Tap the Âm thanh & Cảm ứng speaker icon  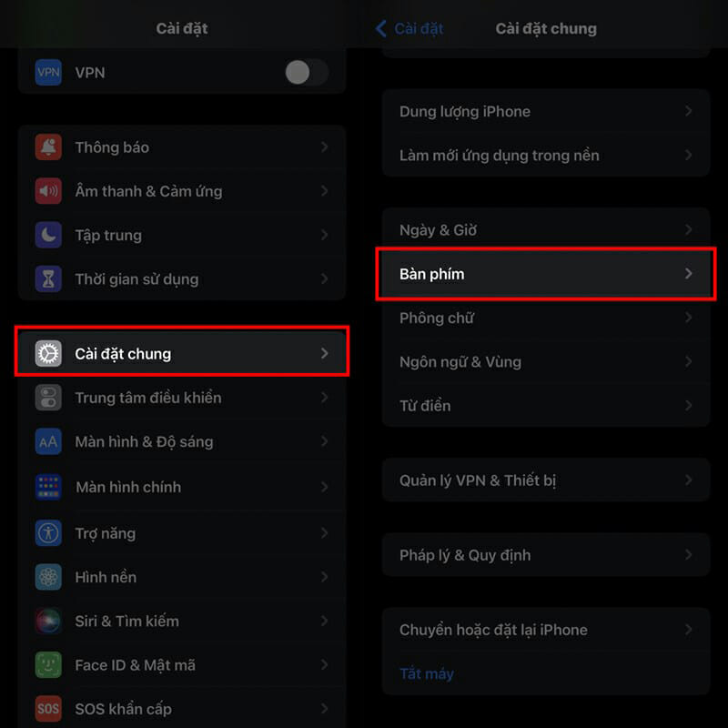point(48,191)
